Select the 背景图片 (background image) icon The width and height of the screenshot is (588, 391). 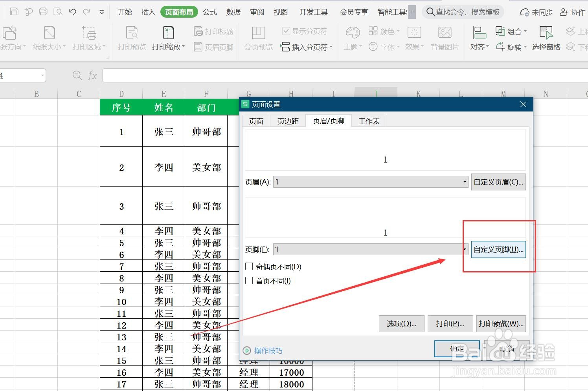[x=445, y=38]
